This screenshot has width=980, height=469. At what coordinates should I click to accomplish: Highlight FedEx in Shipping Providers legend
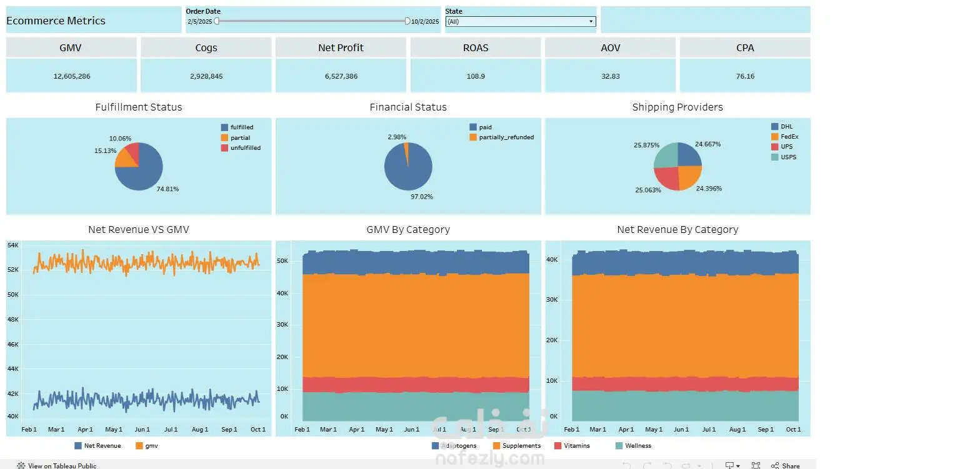785,137
